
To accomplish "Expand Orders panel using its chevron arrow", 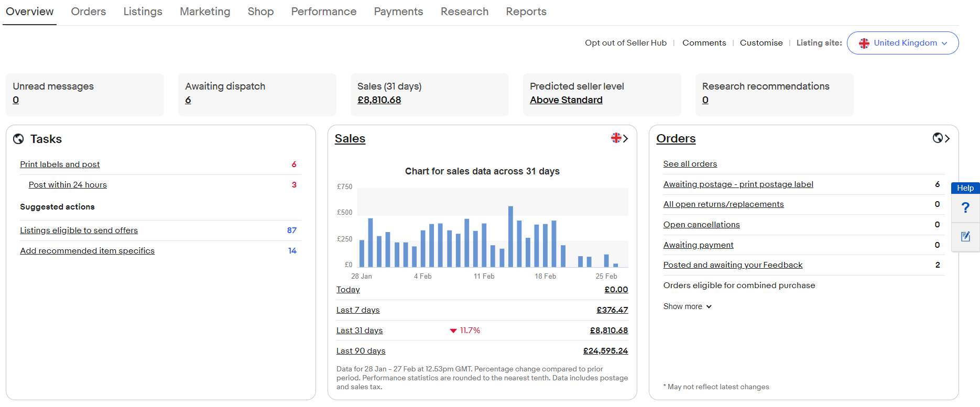I will click(947, 138).
